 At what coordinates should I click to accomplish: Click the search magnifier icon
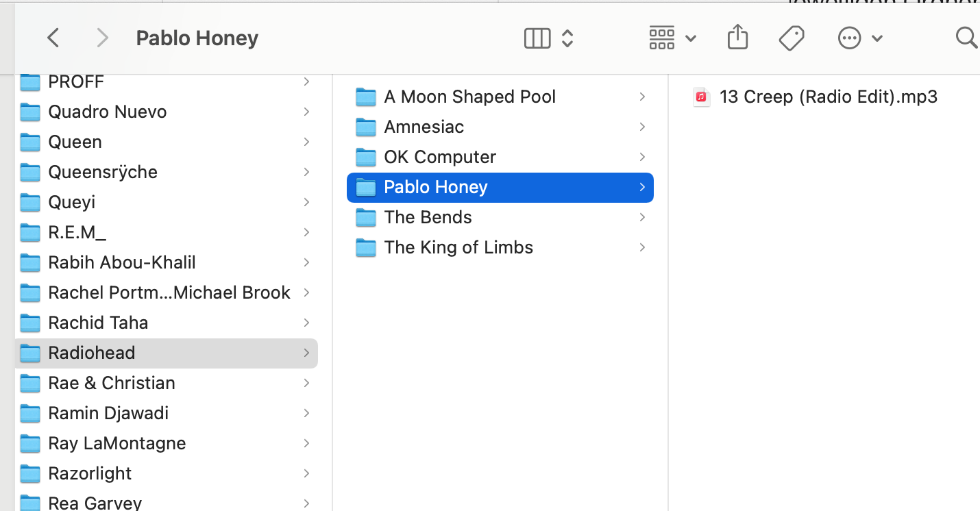(x=966, y=38)
